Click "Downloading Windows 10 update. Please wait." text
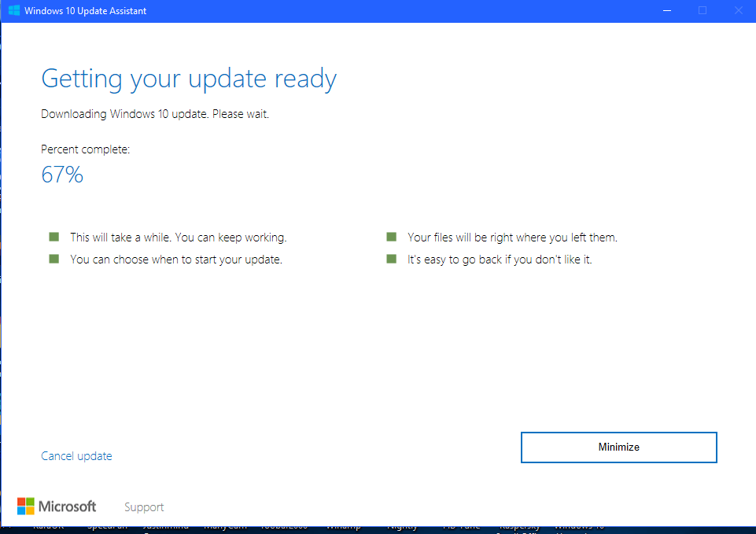 155,114
